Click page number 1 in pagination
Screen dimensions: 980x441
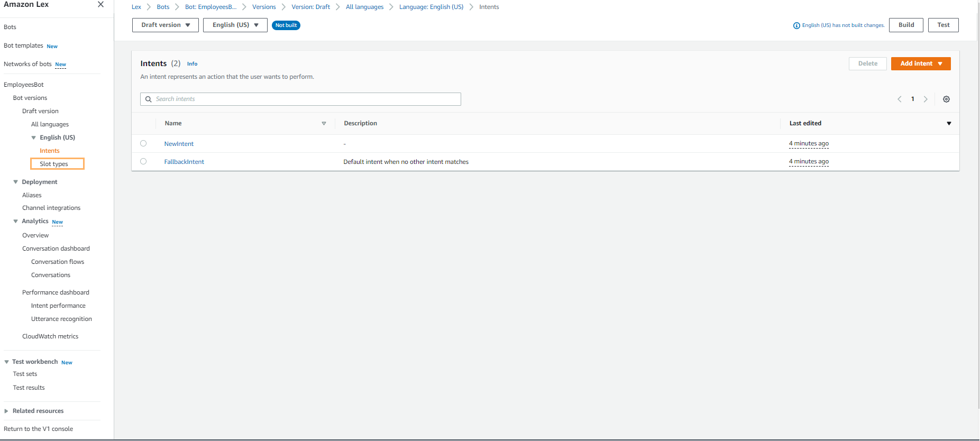[912, 99]
